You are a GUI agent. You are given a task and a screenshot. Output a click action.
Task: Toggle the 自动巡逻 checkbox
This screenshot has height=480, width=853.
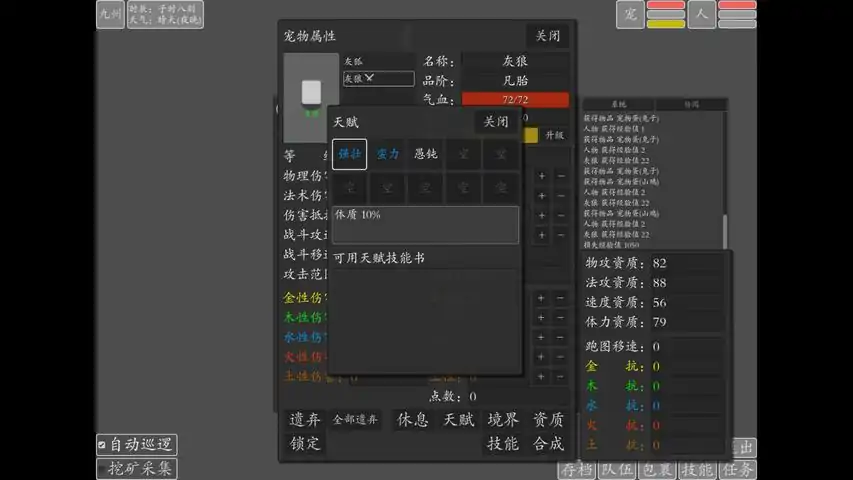point(102,445)
